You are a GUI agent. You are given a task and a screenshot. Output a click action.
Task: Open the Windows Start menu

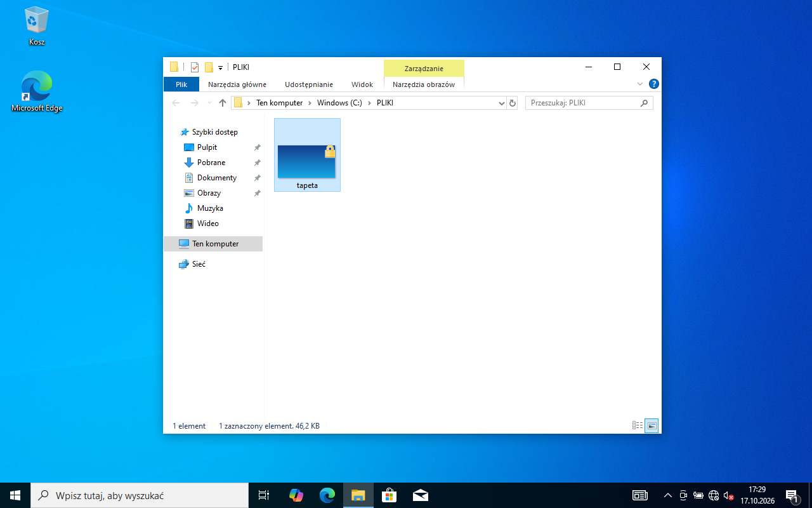tap(15, 495)
